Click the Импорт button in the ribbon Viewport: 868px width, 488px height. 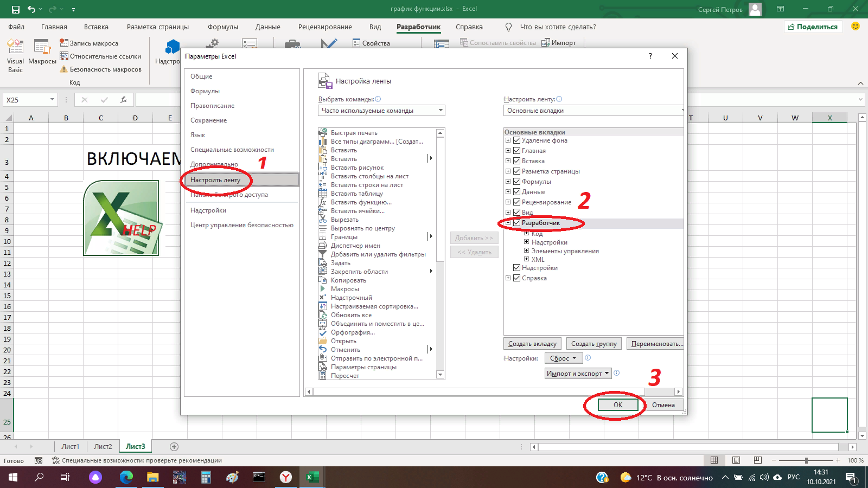coord(559,43)
